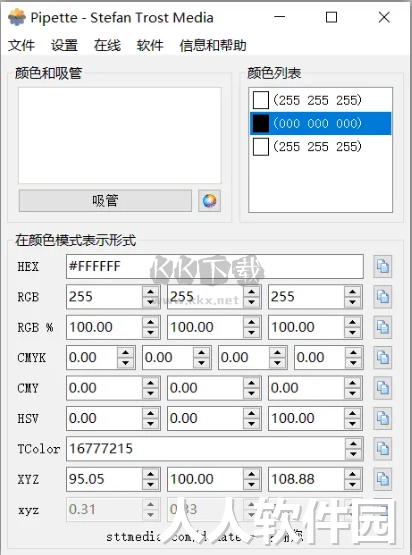Click the 吸管 pipette button
Screen dimensions: 412x555
[105, 201]
